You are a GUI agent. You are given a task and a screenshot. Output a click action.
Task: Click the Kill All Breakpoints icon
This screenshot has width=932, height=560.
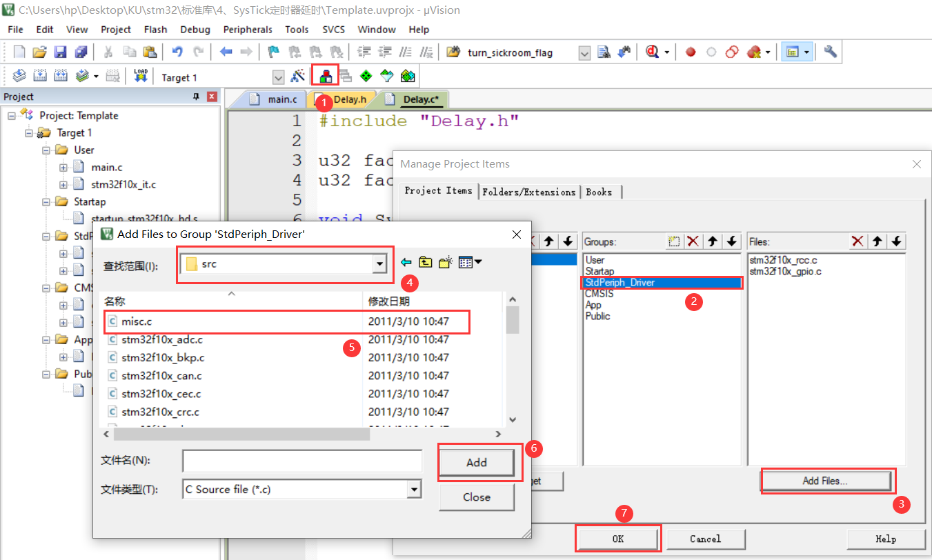coord(754,52)
